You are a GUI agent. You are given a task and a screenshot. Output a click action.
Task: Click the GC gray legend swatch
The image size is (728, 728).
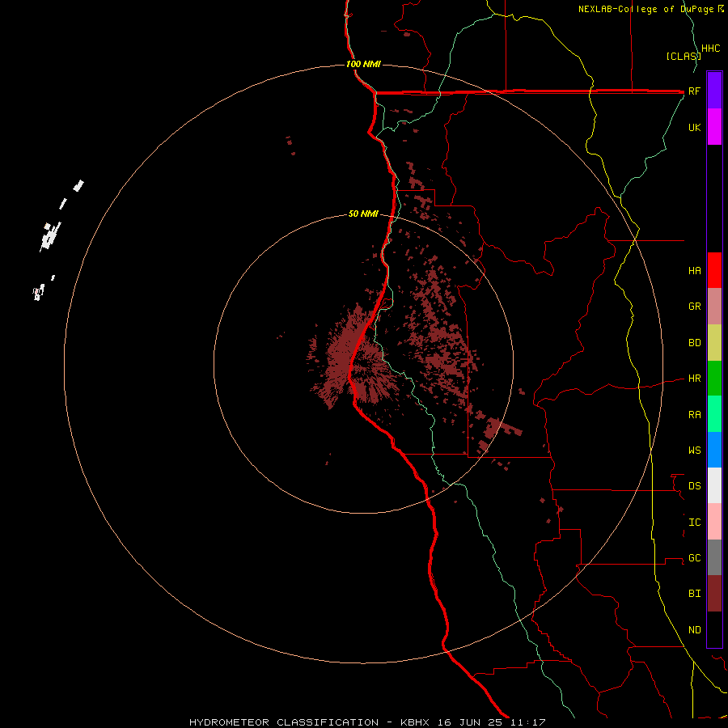(714, 557)
